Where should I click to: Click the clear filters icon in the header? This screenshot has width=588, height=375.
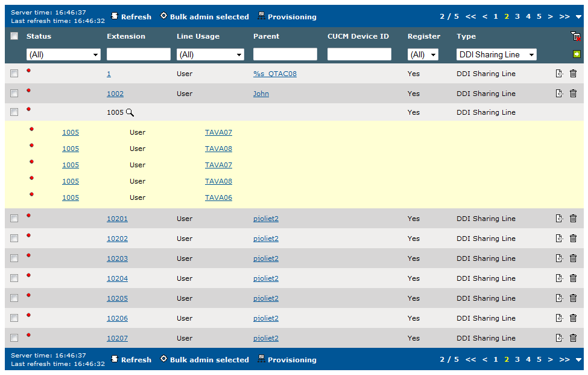(575, 36)
